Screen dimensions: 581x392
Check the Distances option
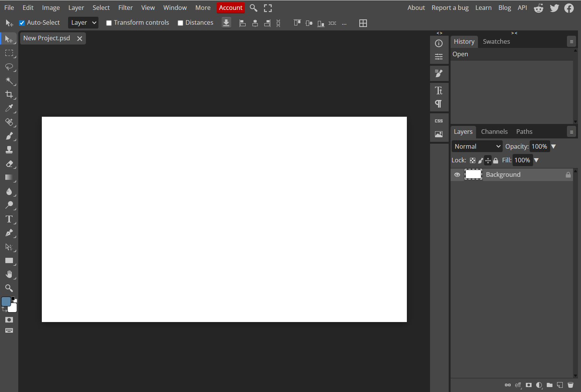[x=180, y=22]
